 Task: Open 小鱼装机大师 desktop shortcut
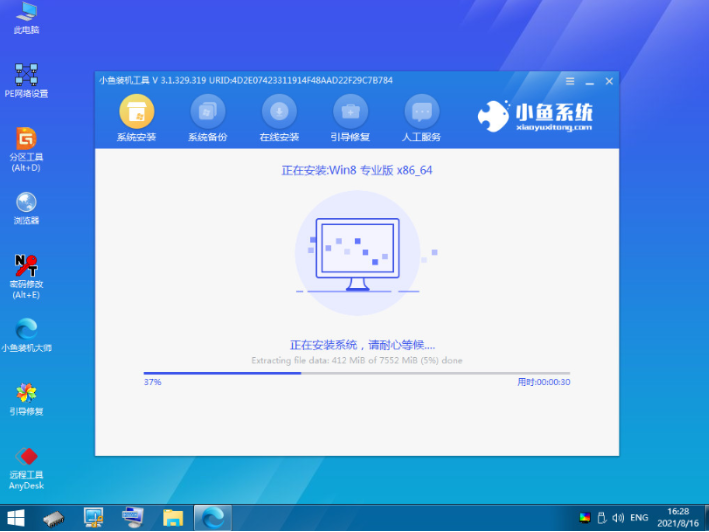point(27,335)
